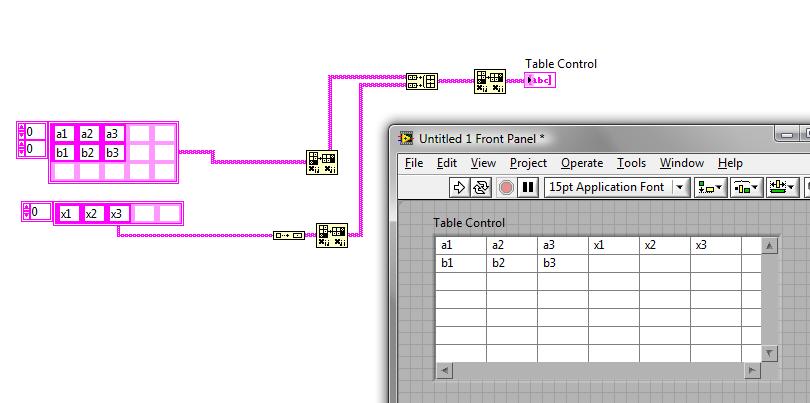Click the LabVIEW icon in Front Panel title bar
The width and height of the screenshot is (810, 403).
pyautogui.click(x=406, y=138)
